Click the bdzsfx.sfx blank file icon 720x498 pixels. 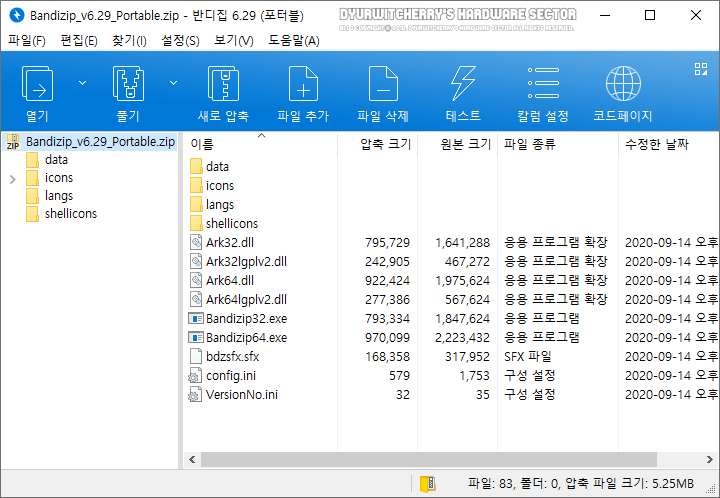pyautogui.click(x=196, y=357)
